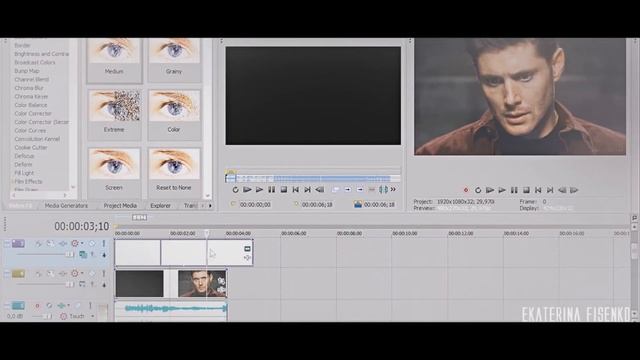This screenshot has height=360, width=640.
Task: Go to start in the Trimmer
Action: pos(296,190)
